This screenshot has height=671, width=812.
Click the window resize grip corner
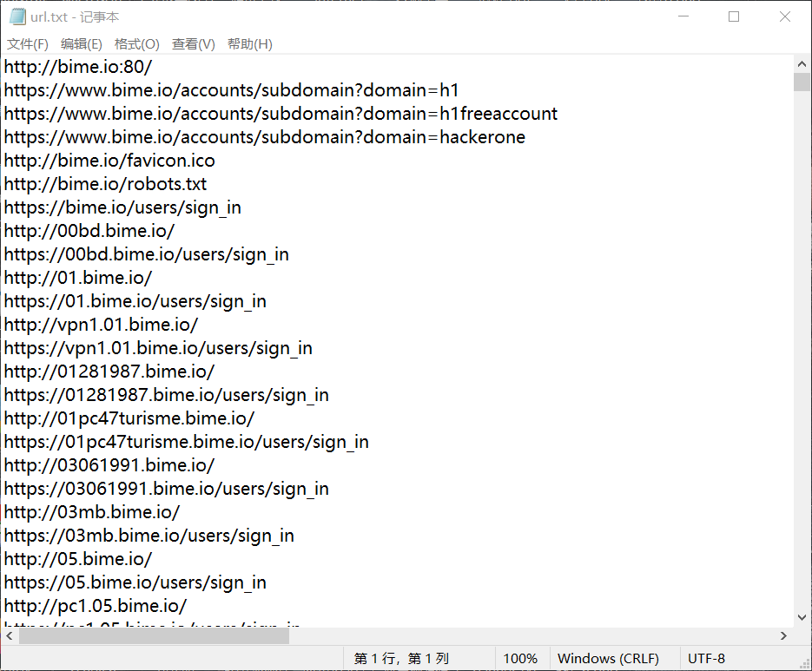pyautogui.click(x=805, y=663)
